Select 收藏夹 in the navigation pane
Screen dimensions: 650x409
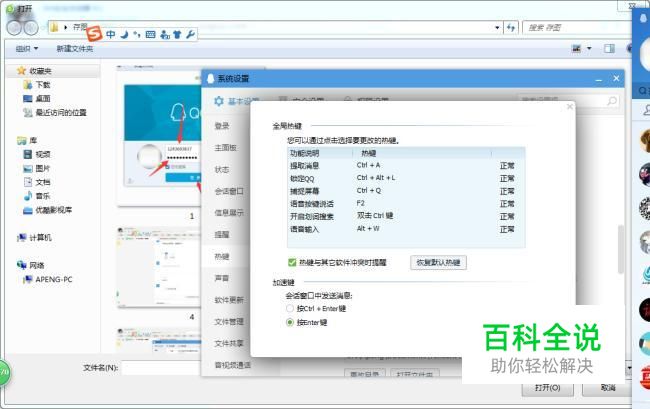pos(40,71)
